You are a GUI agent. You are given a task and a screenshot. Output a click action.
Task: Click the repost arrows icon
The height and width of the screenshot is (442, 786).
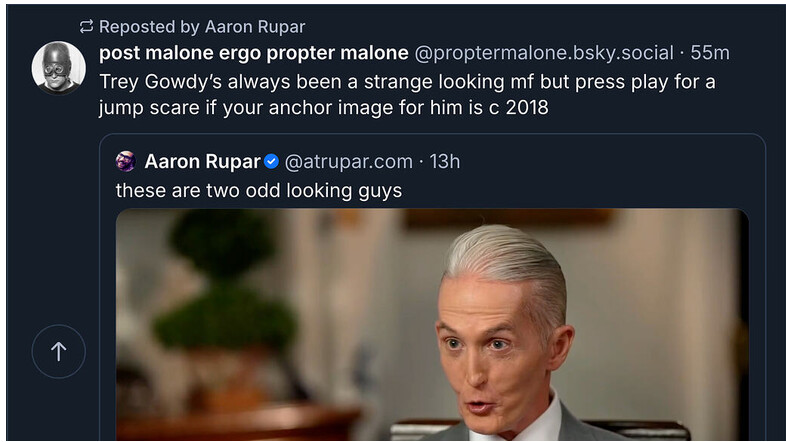[86, 26]
